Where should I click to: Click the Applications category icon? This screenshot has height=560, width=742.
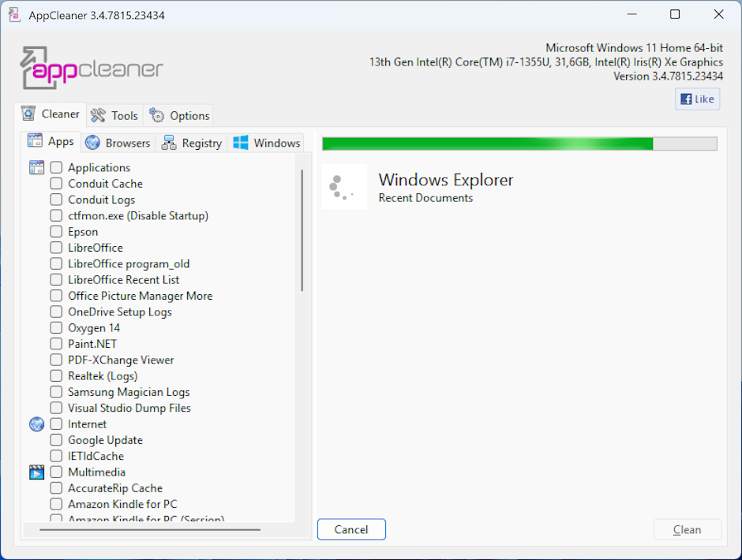37,167
